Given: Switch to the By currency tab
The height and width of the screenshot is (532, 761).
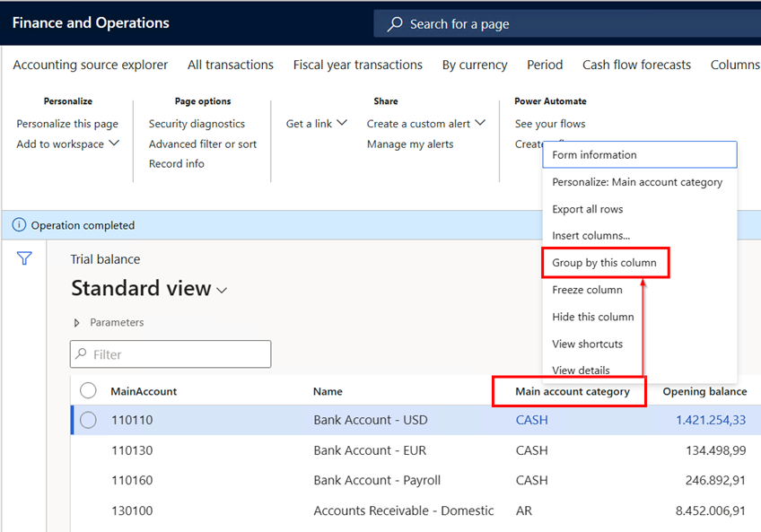Looking at the screenshot, I should [x=475, y=65].
